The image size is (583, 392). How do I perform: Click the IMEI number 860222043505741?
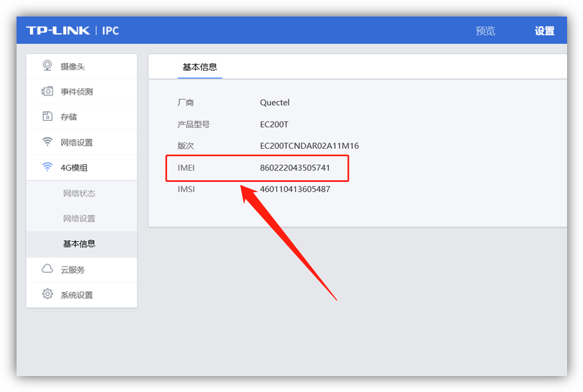(295, 168)
